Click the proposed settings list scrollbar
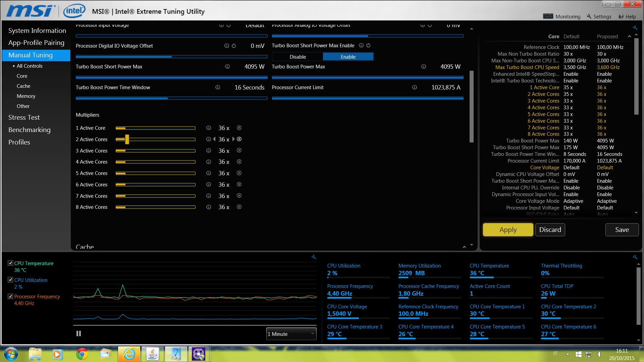Screen dimensions: 644x362 [636, 76]
